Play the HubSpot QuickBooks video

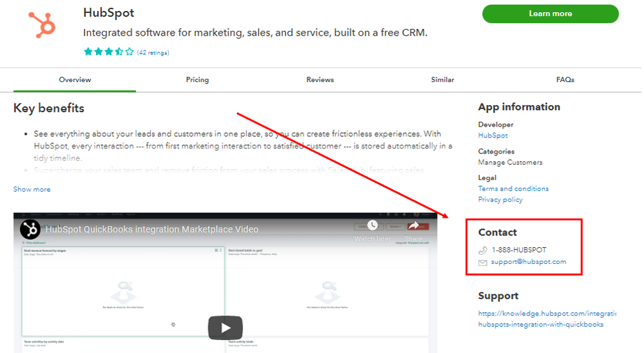pos(225,328)
